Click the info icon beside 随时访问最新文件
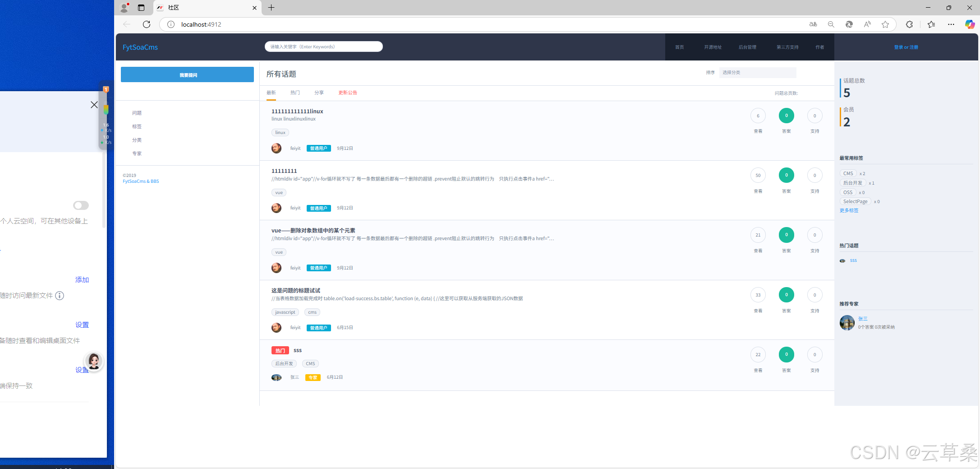Screen dimensions: 980x469 pos(60,296)
